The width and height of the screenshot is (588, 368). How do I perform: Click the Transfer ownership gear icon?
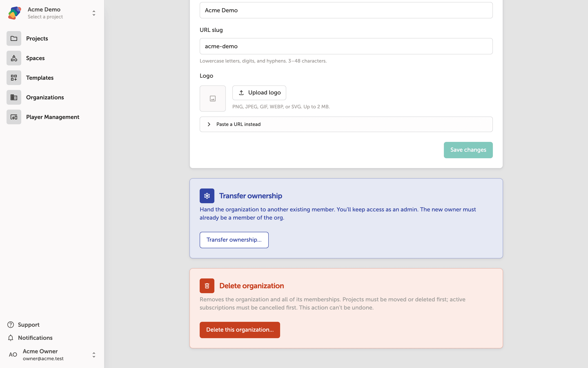pos(207,196)
